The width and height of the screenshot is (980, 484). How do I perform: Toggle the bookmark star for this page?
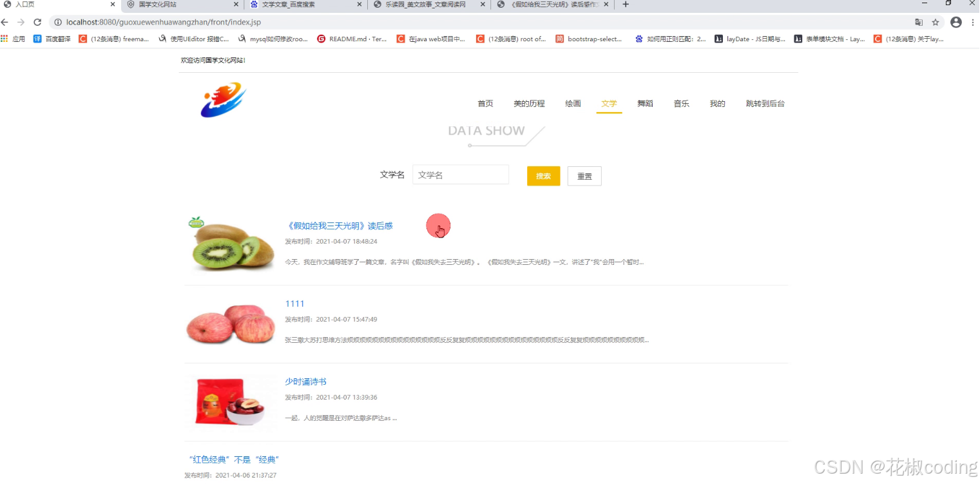pyautogui.click(x=936, y=21)
